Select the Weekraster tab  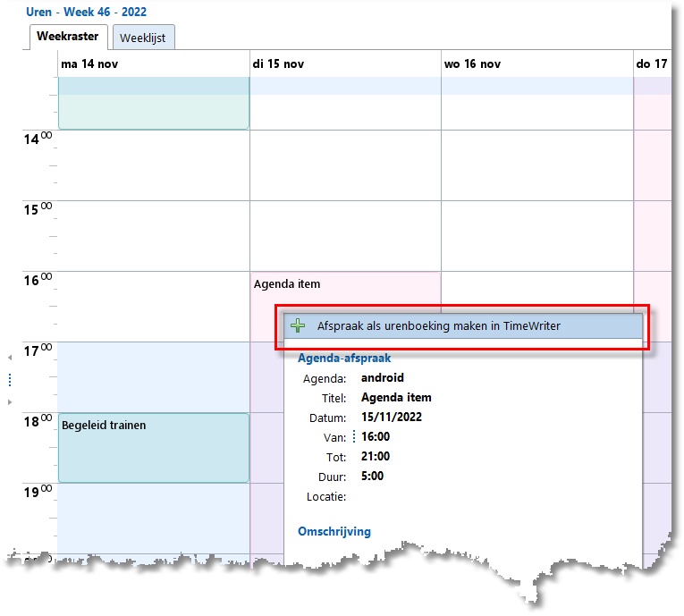click(68, 38)
